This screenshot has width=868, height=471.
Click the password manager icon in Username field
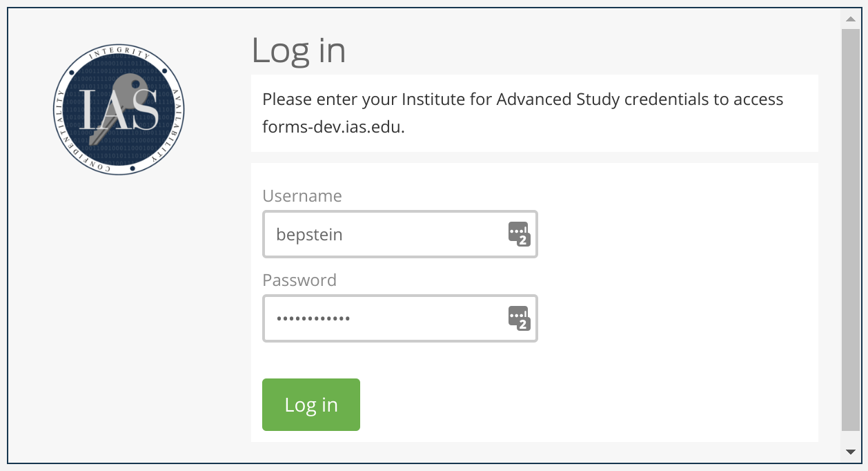point(519,234)
